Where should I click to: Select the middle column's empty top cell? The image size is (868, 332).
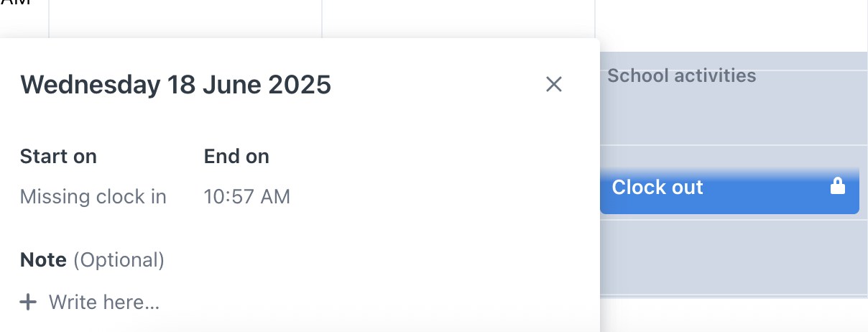point(458,19)
